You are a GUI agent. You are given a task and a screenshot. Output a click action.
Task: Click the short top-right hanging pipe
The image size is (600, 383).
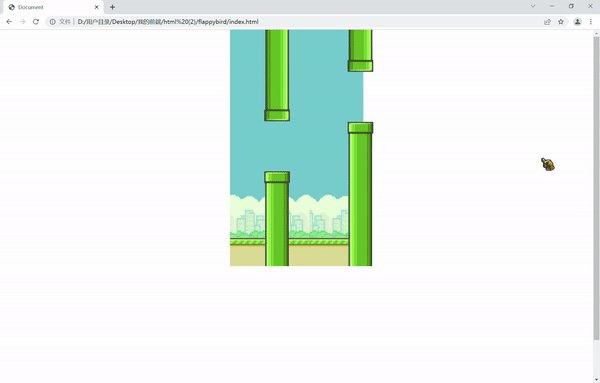(360, 51)
